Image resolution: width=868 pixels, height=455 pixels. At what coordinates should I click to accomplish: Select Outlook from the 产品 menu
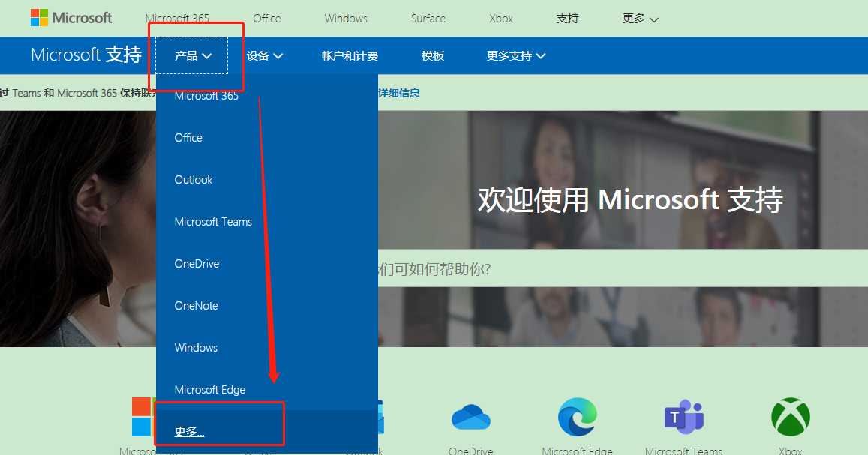[x=194, y=180]
